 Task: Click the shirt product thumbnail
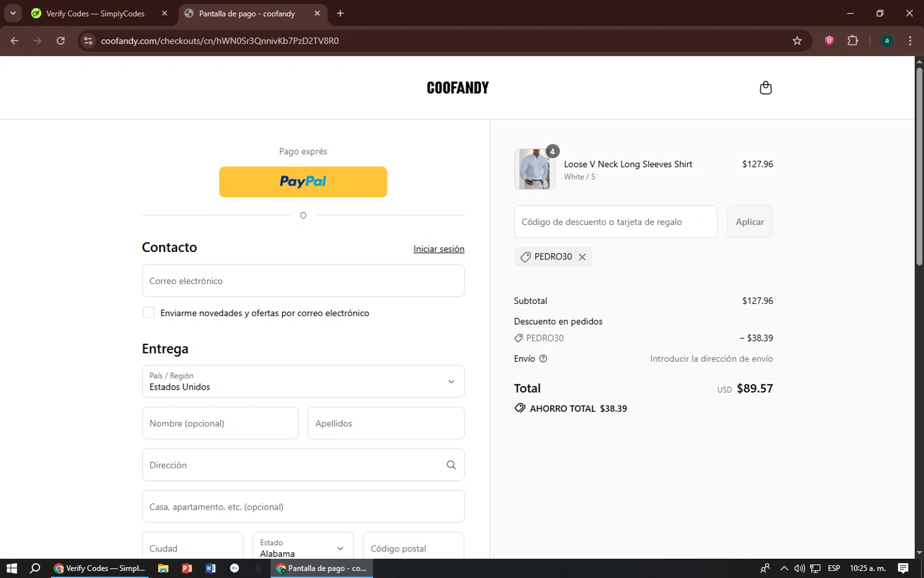coord(535,169)
